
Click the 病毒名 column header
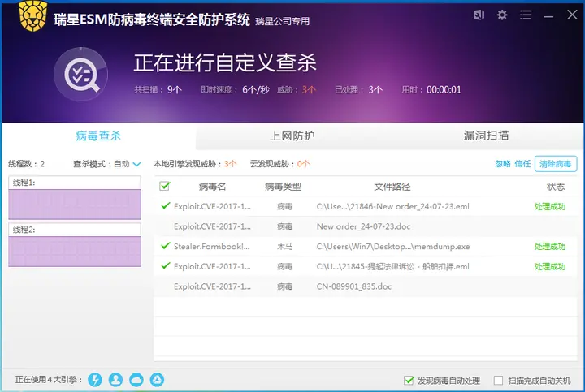[x=212, y=187]
